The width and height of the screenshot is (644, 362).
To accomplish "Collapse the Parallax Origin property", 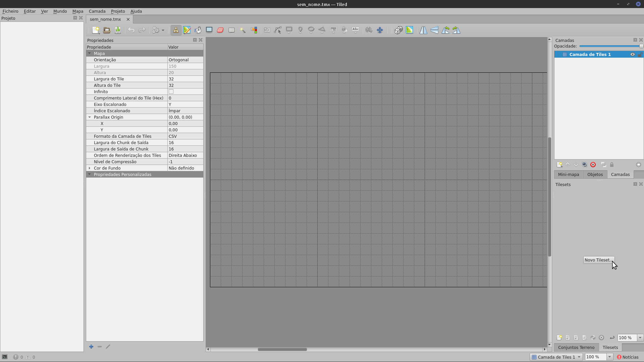I will point(90,117).
